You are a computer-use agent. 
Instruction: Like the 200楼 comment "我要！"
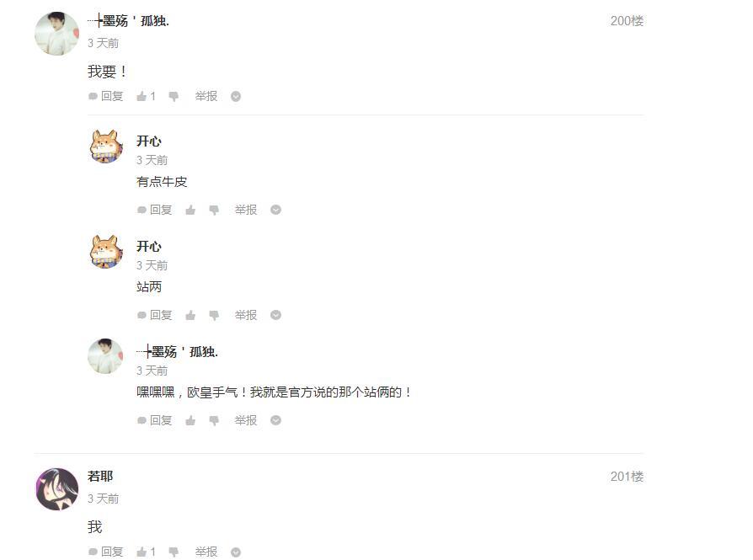coord(142,97)
